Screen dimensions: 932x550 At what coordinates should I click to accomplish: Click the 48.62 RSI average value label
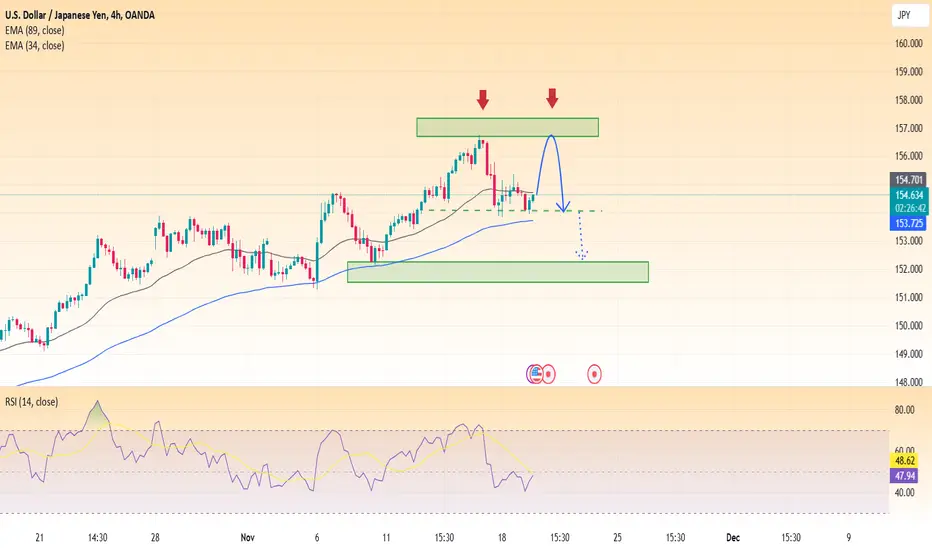click(x=904, y=460)
